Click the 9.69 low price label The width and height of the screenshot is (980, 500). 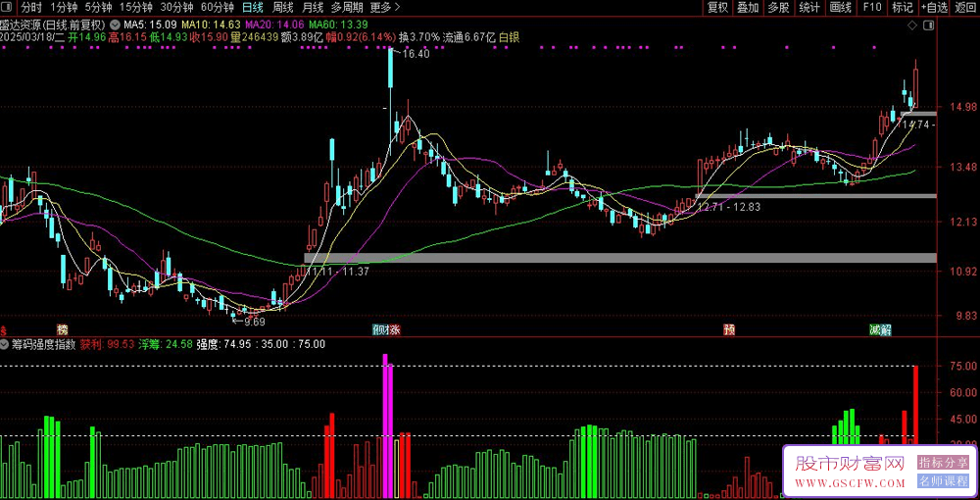(254, 322)
